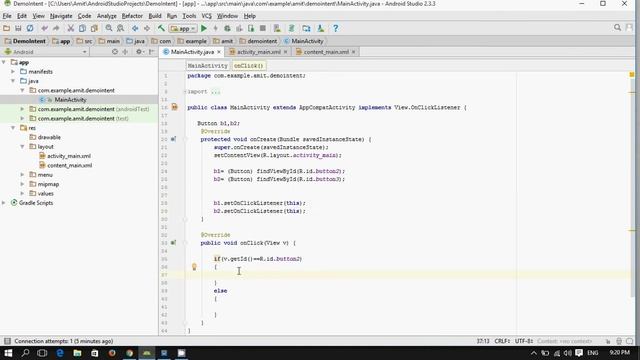Viewport: 640px width, 360px height.
Task: Select drawable folder in the project tree
Action: coord(49,137)
